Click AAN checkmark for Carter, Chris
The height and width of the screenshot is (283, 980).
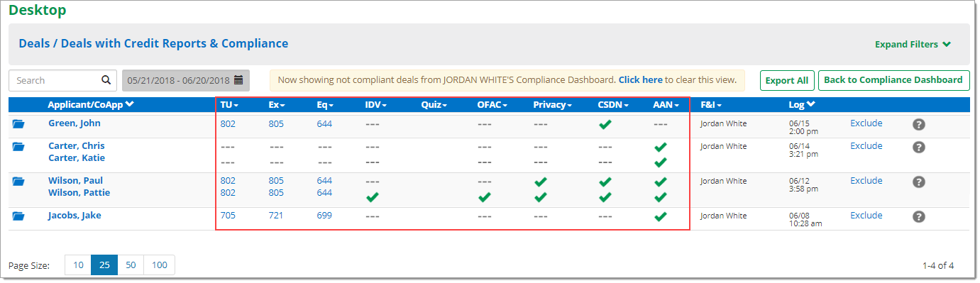(661, 147)
